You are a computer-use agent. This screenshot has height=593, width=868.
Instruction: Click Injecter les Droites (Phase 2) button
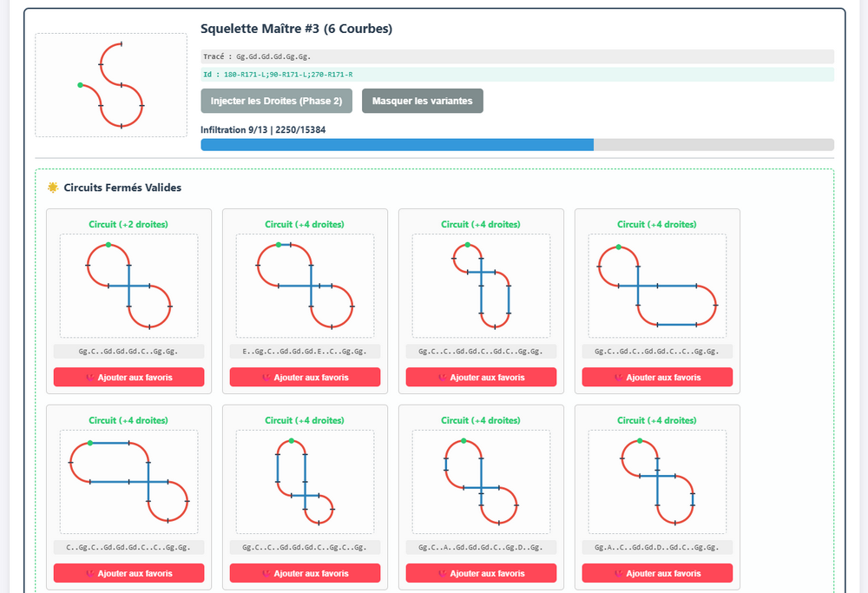[276, 101]
